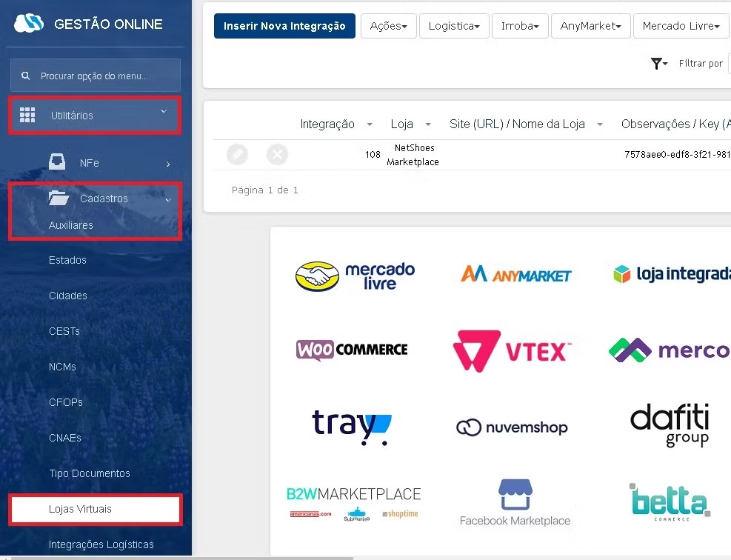731x560 pixels.
Task: Click the Página 1 de 1 text
Action: click(x=265, y=190)
